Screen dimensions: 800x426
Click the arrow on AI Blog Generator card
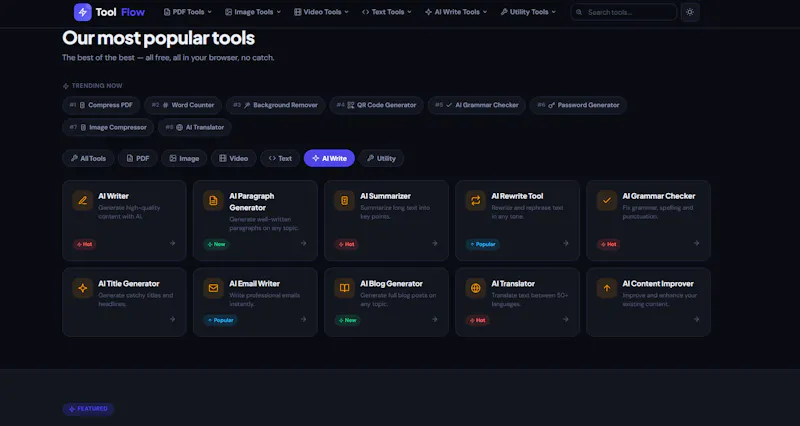coord(435,319)
